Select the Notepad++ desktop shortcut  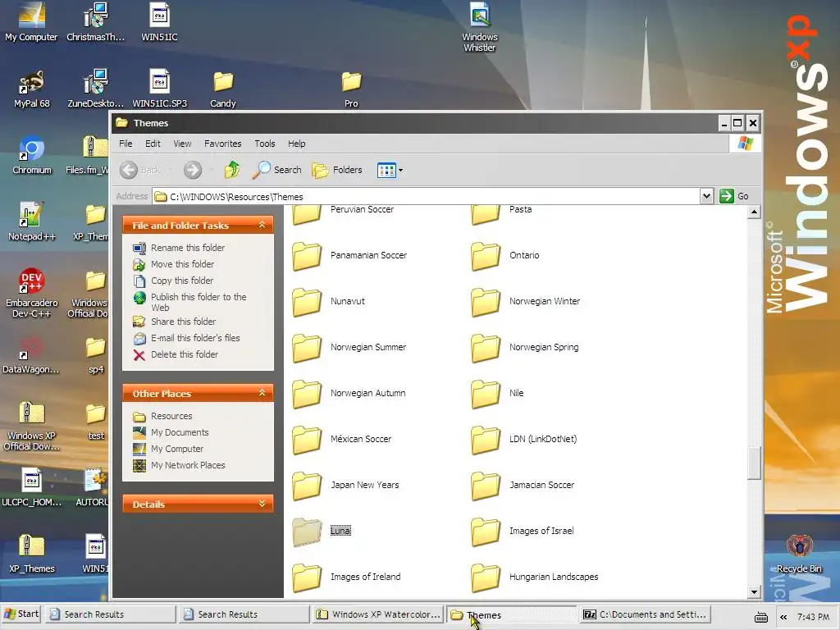pos(32,221)
